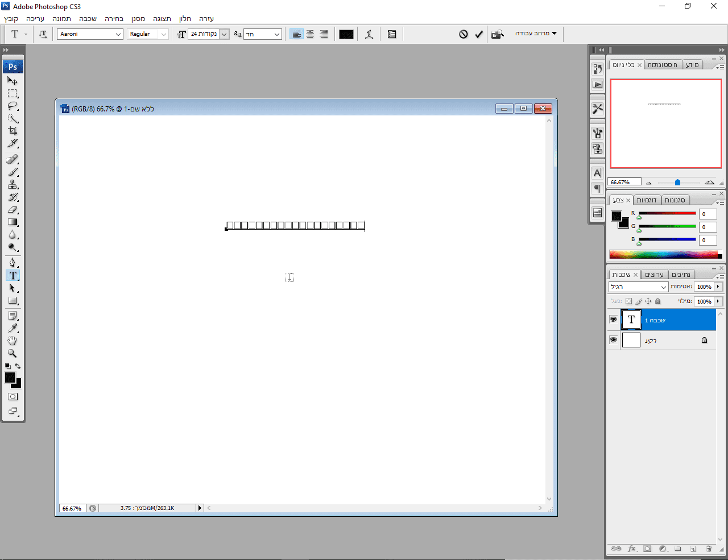The width and height of the screenshot is (728, 560).
Task: Launch Adobe Bridge from options bar
Action: pos(498,34)
